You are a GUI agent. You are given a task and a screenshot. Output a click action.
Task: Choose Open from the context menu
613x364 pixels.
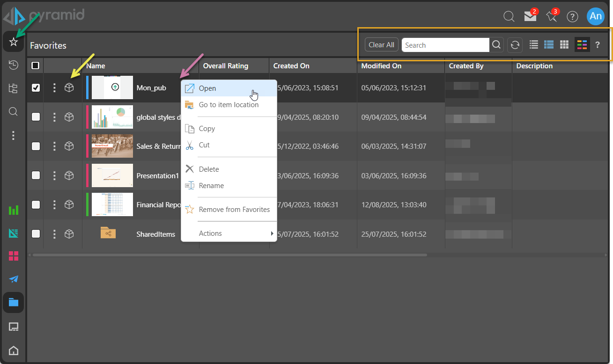tap(207, 88)
